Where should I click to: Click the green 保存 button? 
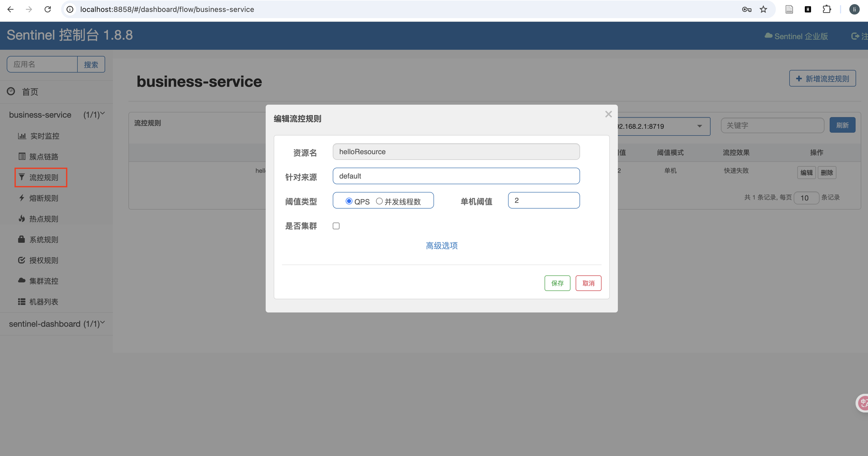(x=557, y=283)
